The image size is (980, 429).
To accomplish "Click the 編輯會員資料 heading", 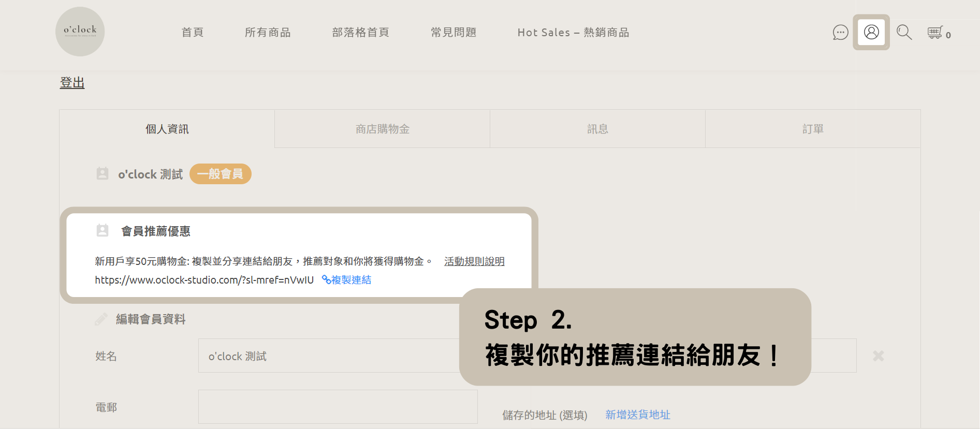I will click(x=151, y=319).
